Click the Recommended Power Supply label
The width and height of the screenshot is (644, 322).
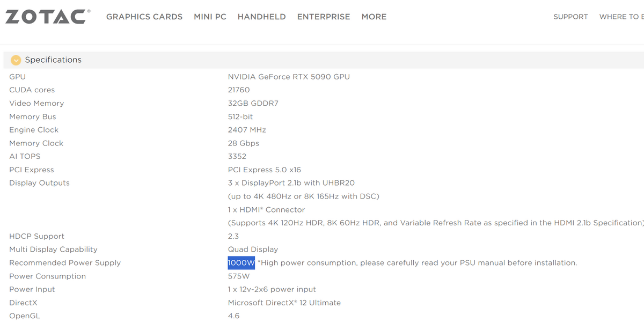click(64, 262)
